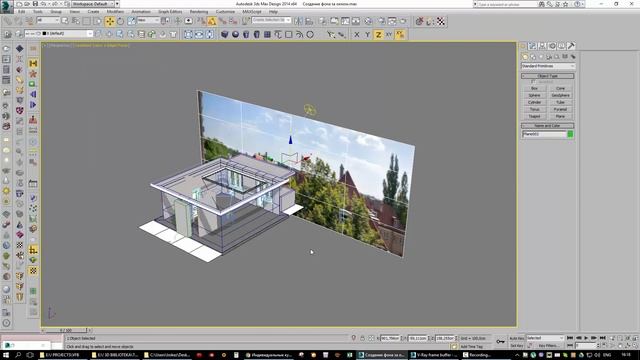Viewport: 640px width, 360px height.
Task: Click the Z coordinate input field
Action: click(445, 338)
